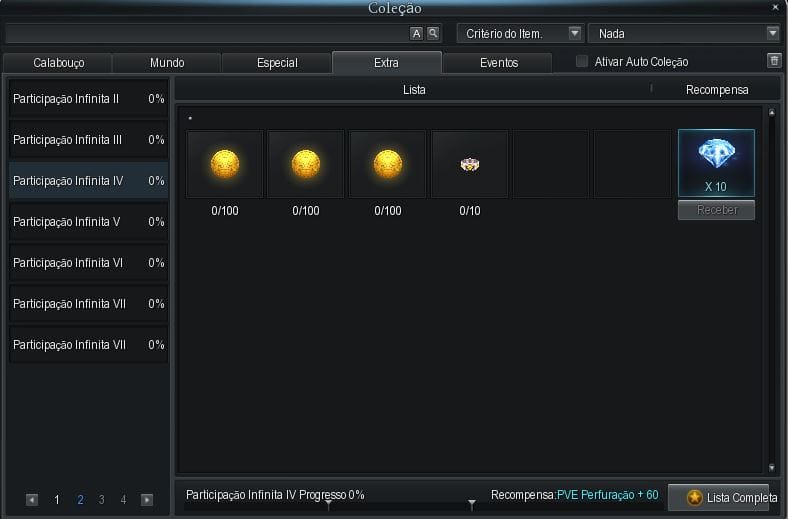Click the progress bar under Participação Infinita IV
Viewport: 788px width, 519px height.
[330, 506]
